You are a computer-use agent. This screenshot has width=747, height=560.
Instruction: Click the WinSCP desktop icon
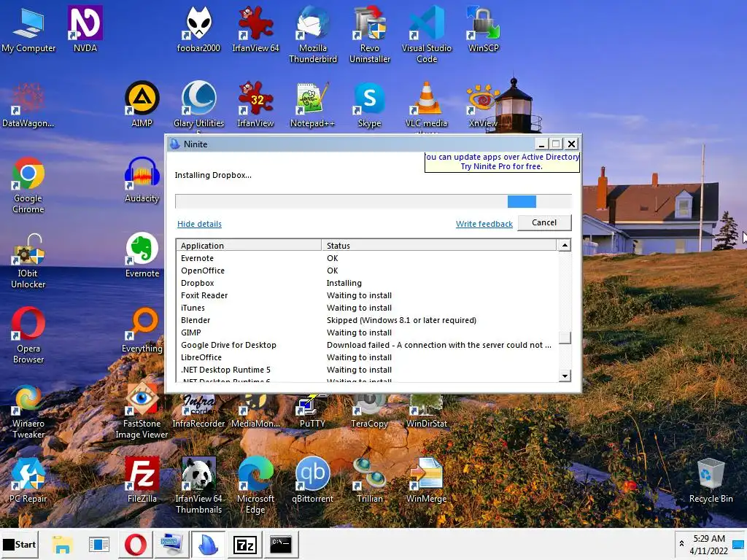pyautogui.click(x=483, y=28)
